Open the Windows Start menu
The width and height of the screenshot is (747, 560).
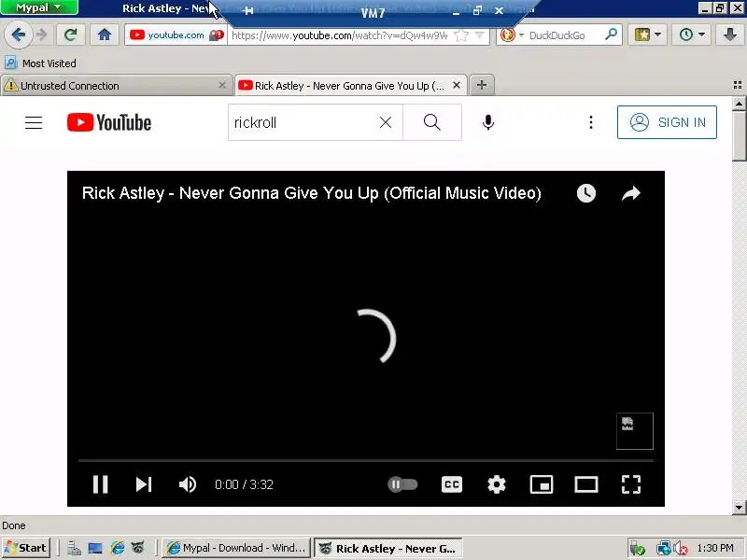[25, 548]
